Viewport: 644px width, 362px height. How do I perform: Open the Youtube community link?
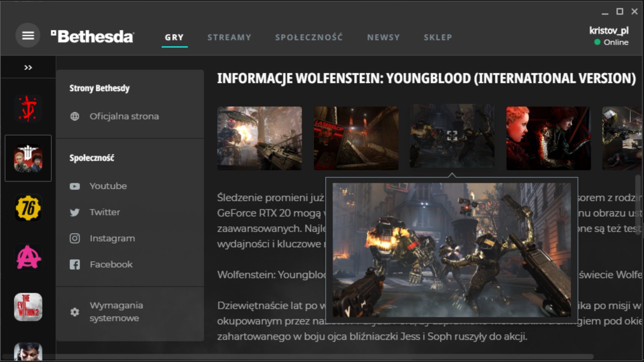108,186
